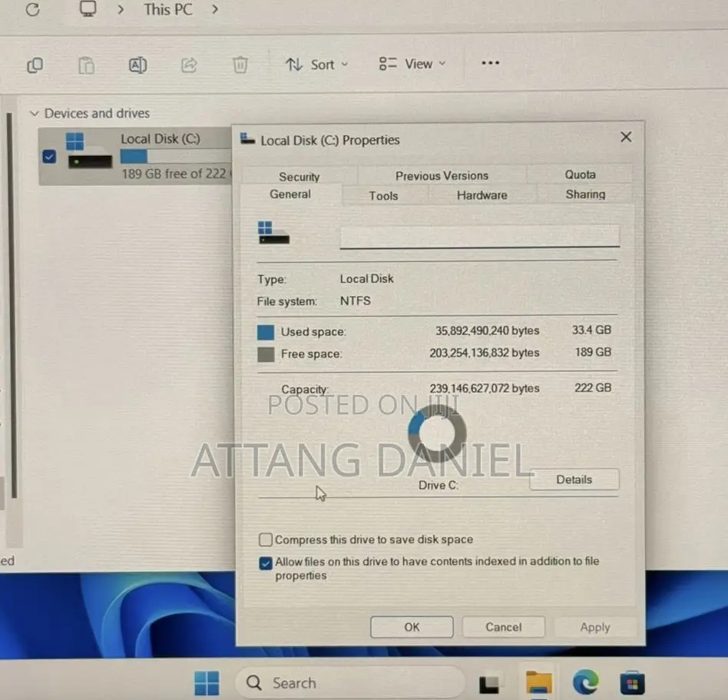Image resolution: width=728 pixels, height=700 pixels.
Task: Open the Windows Start menu
Action: [207, 683]
